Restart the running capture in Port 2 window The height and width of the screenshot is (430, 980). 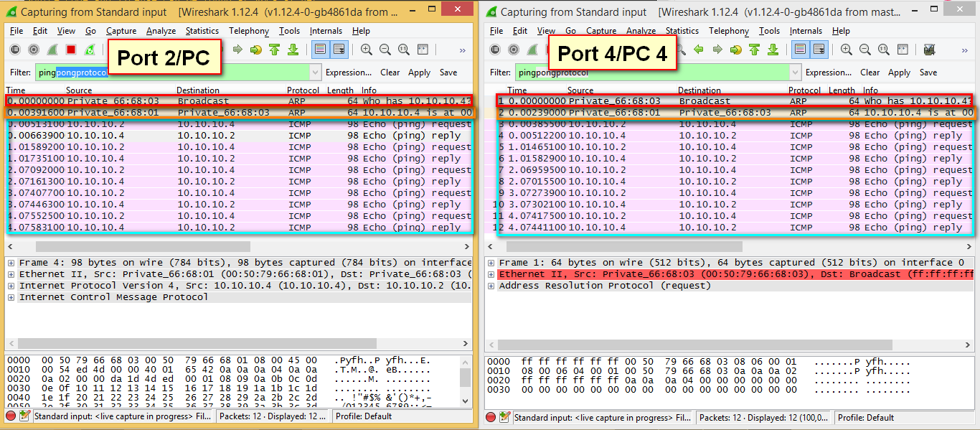click(x=90, y=49)
